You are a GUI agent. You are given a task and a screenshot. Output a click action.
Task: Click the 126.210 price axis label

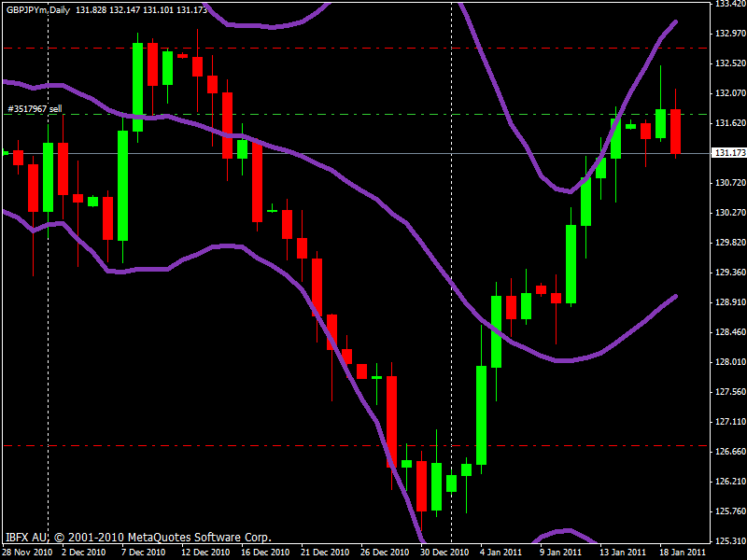point(731,481)
